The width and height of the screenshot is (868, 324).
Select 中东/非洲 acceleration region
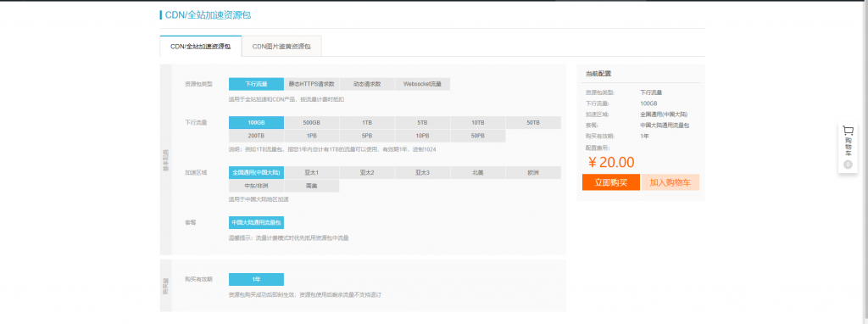(x=256, y=186)
